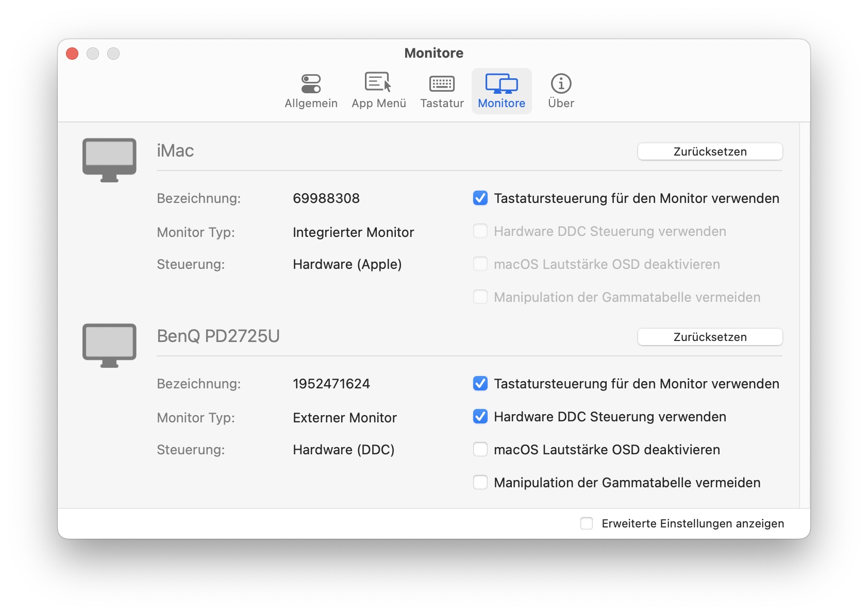This screenshot has width=868, height=615.
Task: Uncheck Hardware DDC Steuerung for BenQ PD2725U
Action: [480, 417]
